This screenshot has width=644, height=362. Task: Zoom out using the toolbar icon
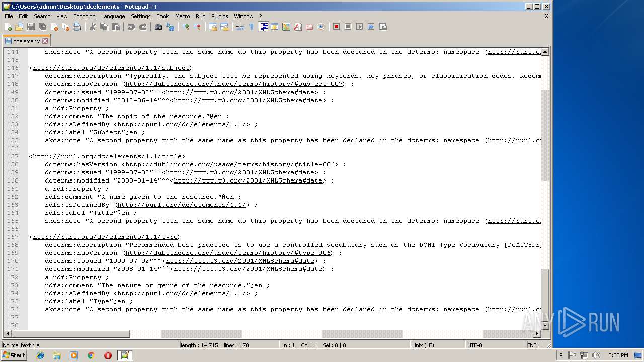pyautogui.click(x=197, y=27)
